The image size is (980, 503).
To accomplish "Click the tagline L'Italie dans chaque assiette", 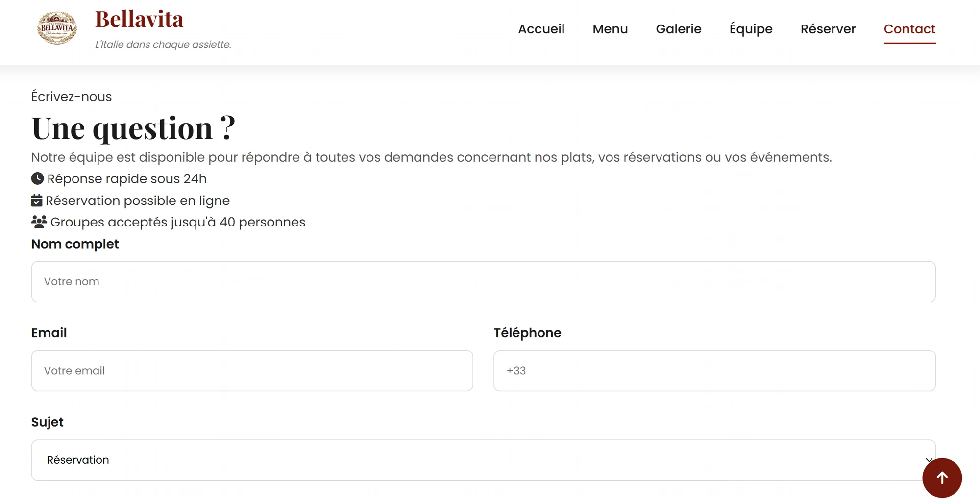I will [x=163, y=44].
